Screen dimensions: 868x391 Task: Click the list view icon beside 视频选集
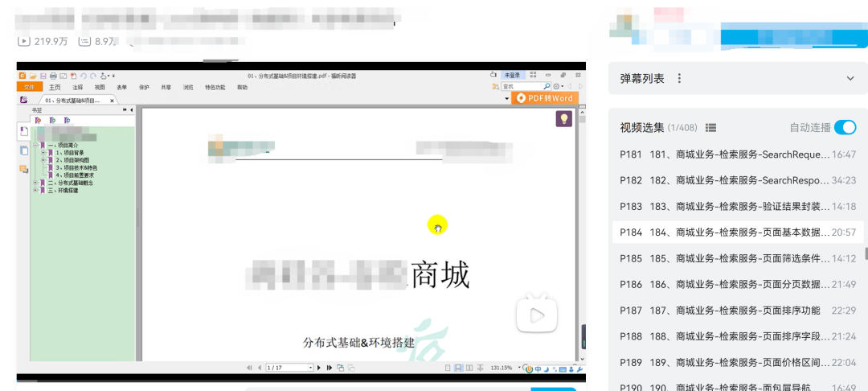click(711, 128)
